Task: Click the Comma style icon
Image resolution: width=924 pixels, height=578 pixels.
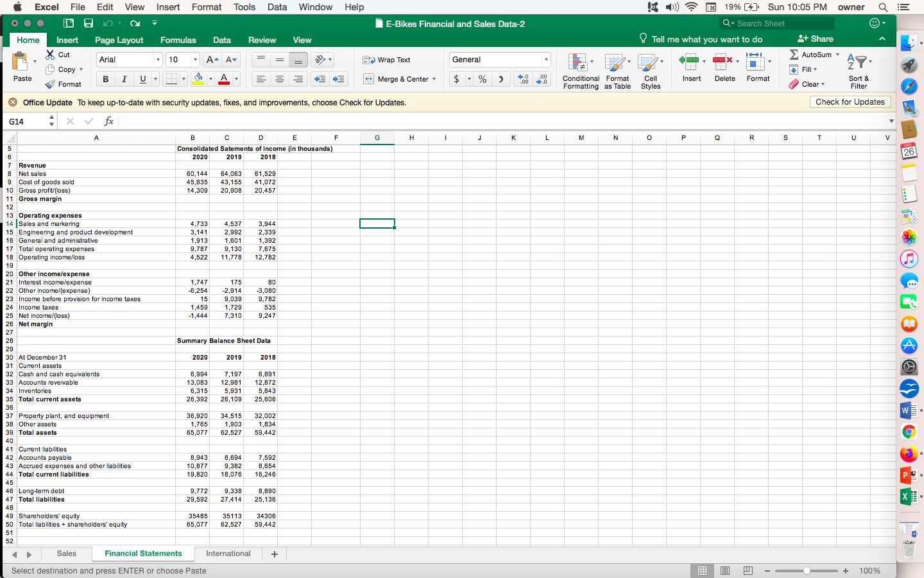Action: click(501, 79)
